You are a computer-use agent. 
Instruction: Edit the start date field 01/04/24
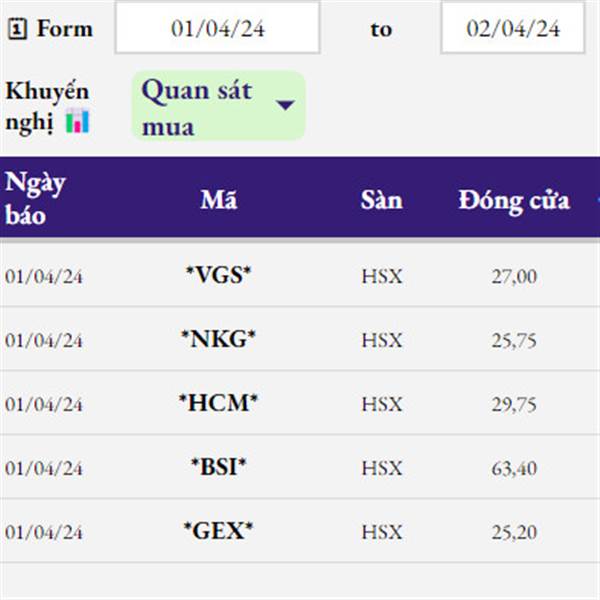217,28
